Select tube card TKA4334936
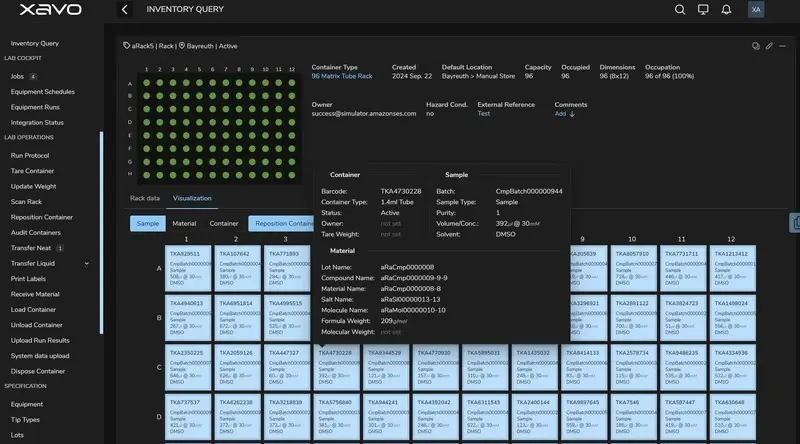Image resolution: width=800 pixels, height=444 pixels. click(x=733, y=367)
